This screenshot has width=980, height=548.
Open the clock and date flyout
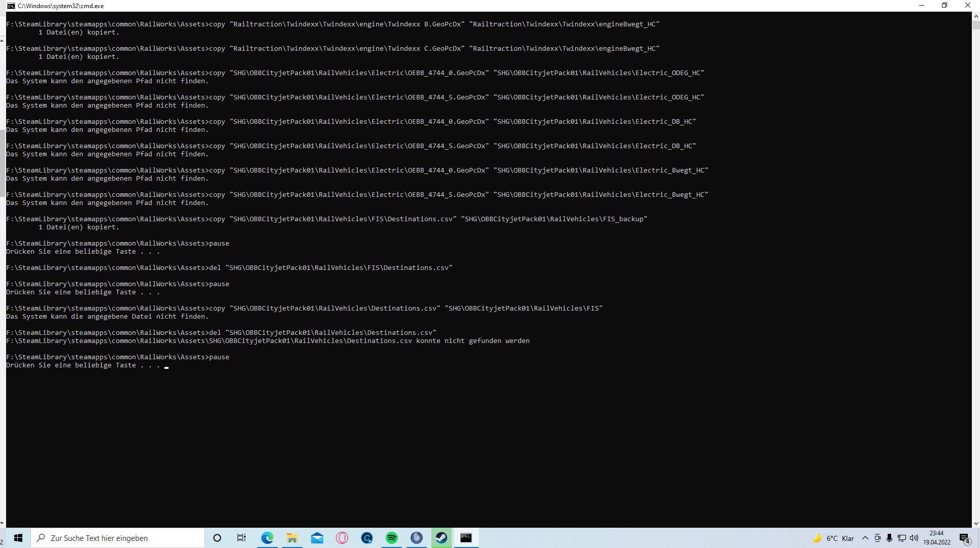(937, 538)
